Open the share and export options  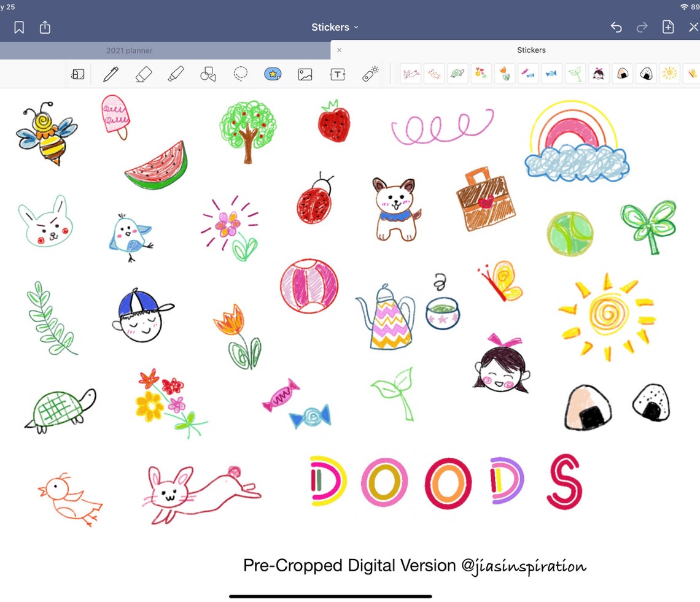(44, 27)
